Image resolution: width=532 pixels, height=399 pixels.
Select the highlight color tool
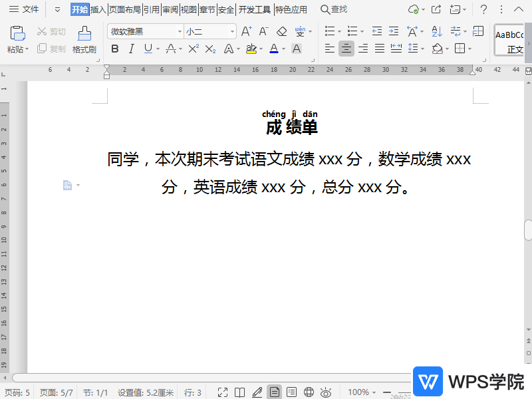(251, 49)
